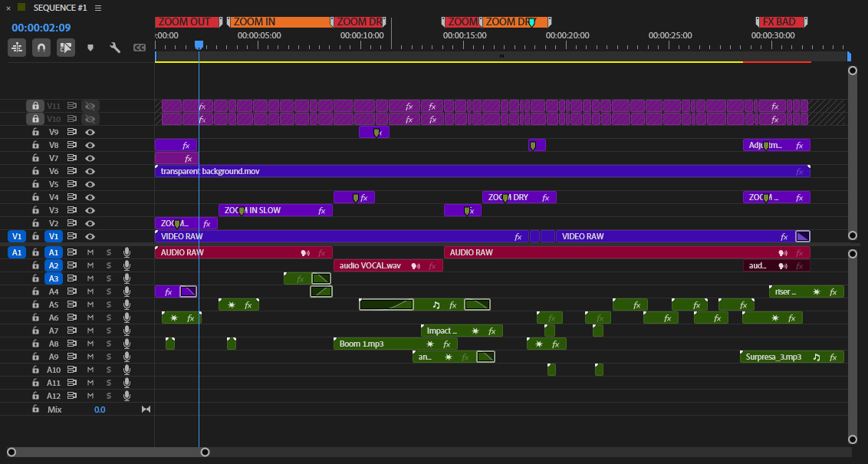Image resolution: width=868 pixels, height=464 pixels.
Task: Click the blue playhead handle on ruler
Action: coord(199,44)
